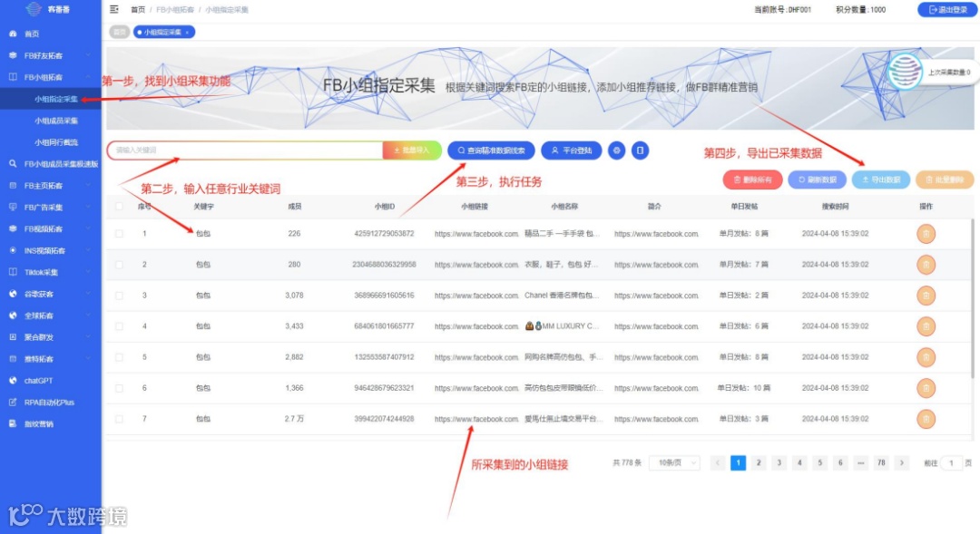Click the red 删除所有 button

pos(752,180)
